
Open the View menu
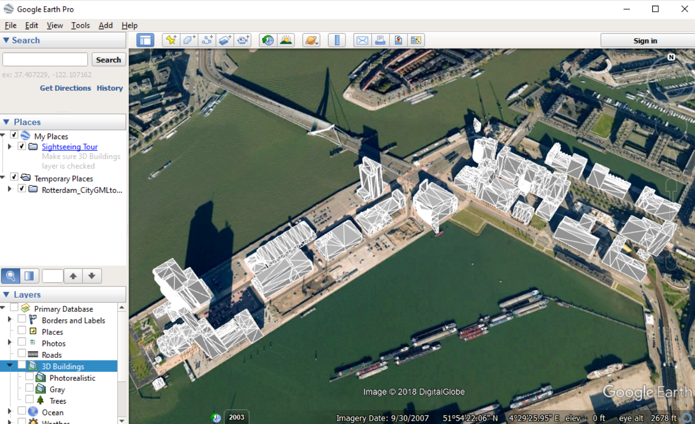(x=55, y=25)
